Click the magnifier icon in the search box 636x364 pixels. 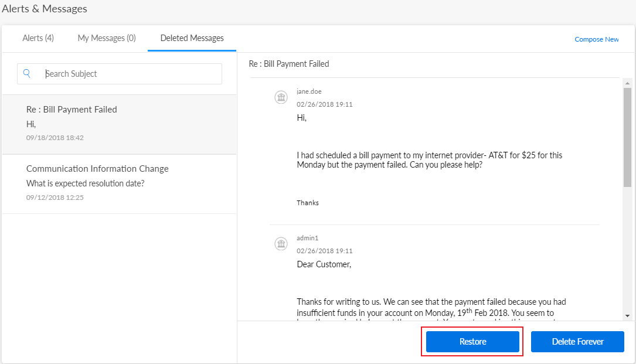point(27,74)
